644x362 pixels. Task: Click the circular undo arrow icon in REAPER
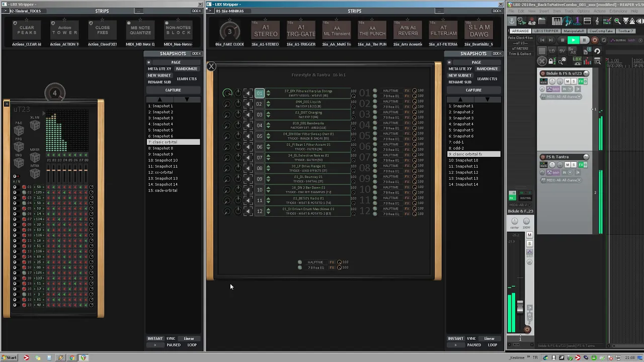point(597,51)
